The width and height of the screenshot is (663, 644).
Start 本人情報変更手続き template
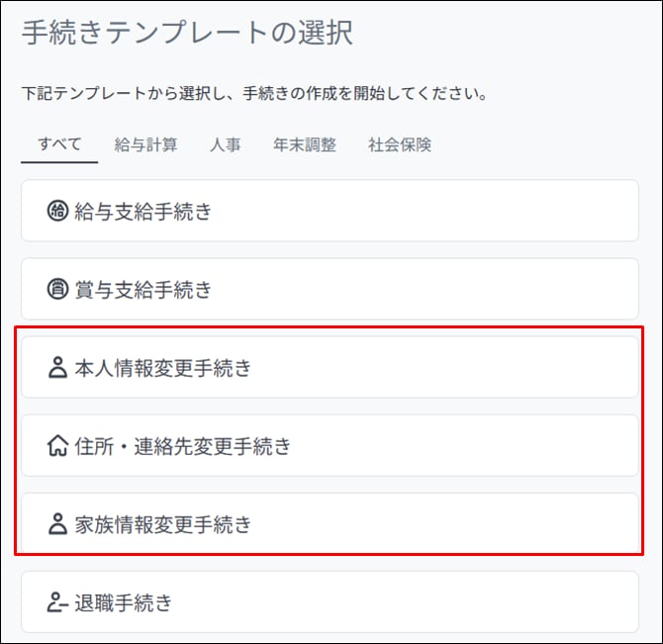click(163, 368)
